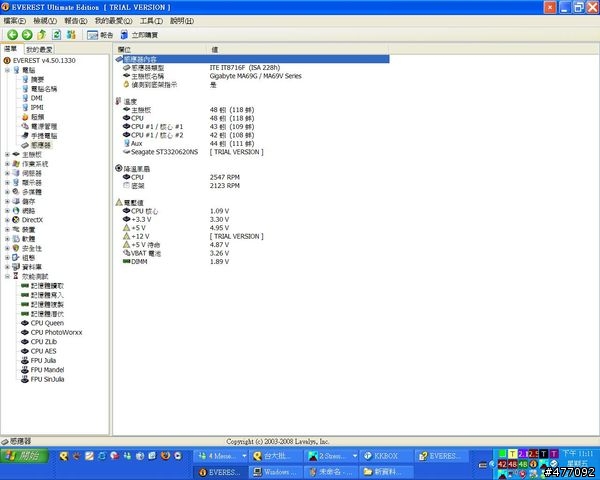Open the CPU Queen benchmark
The width and height of the screenshot is (600, 480).
pos(42,323)
